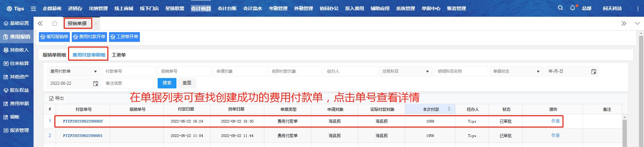The width and height of the screenshot is (644, 147).
Task: Go to home icon tab
Action: pos(55,23)
